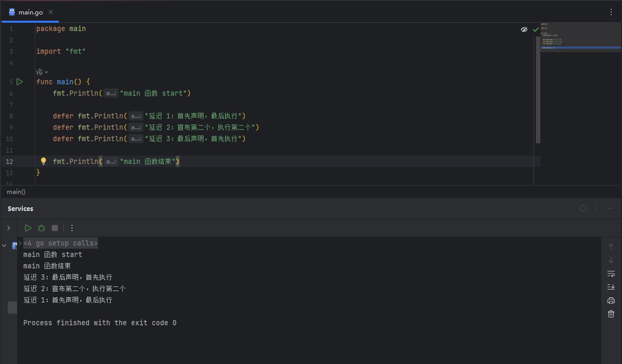
Task: Open more actions menu in Services toolbar
Action: 72,228
